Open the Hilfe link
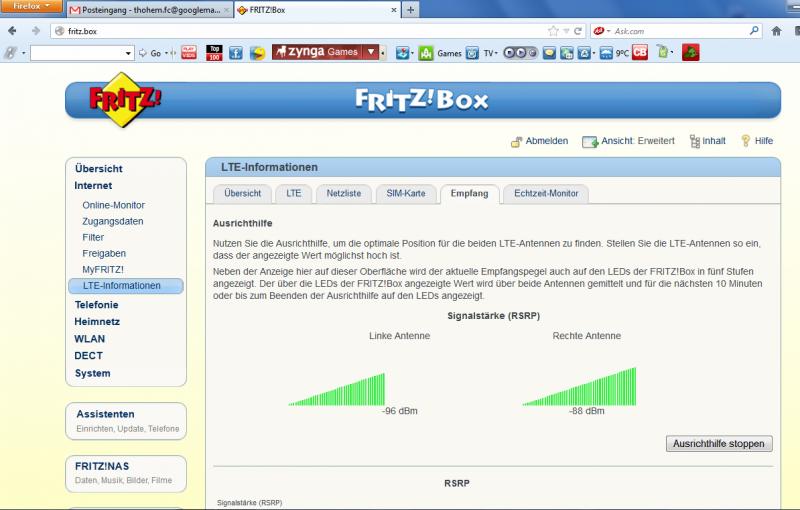800x510 pixels. click(x=758, y=141)
